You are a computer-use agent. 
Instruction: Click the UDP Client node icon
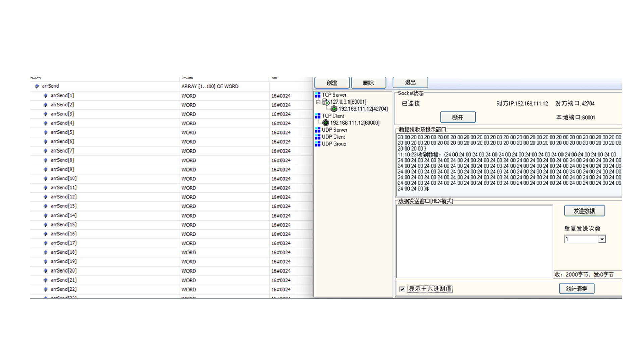coord(317,137)
